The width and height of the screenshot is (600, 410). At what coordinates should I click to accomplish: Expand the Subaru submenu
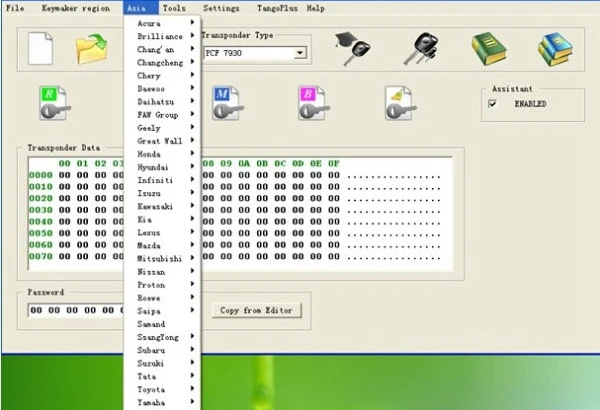tap(162, 350)
